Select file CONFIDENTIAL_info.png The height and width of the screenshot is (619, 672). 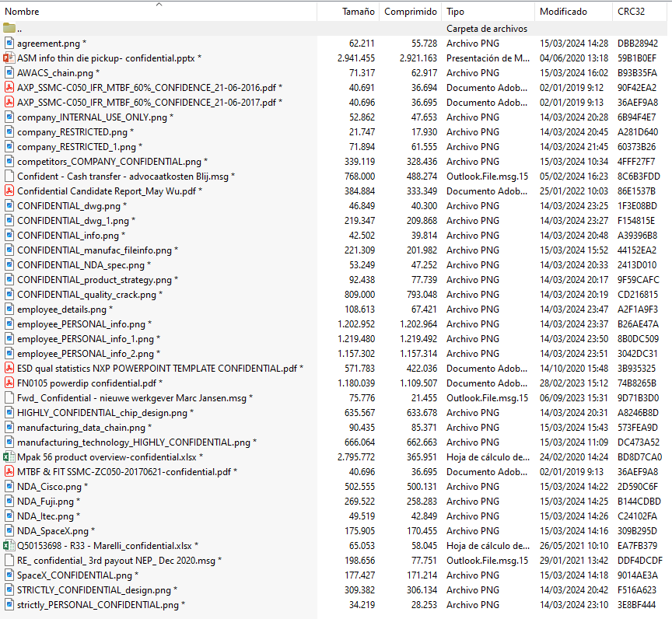68,235
